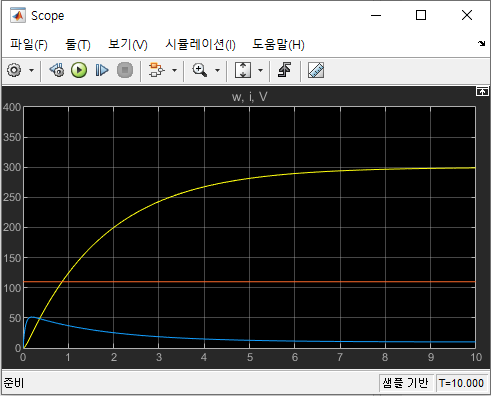Toggle the cursor measurements ruler icon
This screenshot has width=491, height=396.
point(316,70)
